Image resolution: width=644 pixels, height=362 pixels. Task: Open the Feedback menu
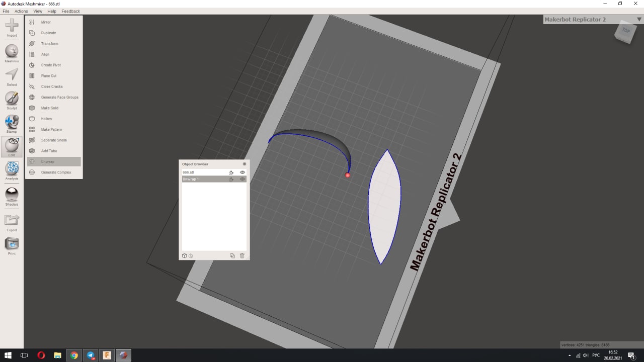tap(70, 11)
